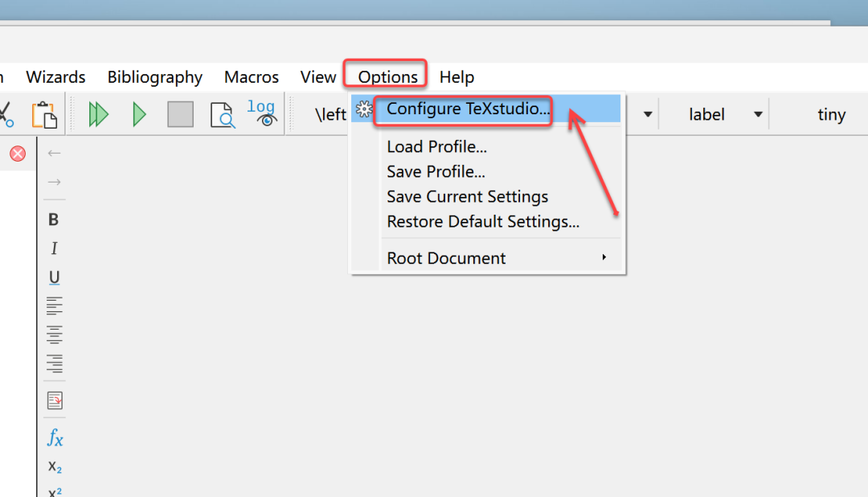Viewport: 868px width, 497px height.
Task: Close the panel with red X button
Action: pyautogui.click(x=18, y=154)
